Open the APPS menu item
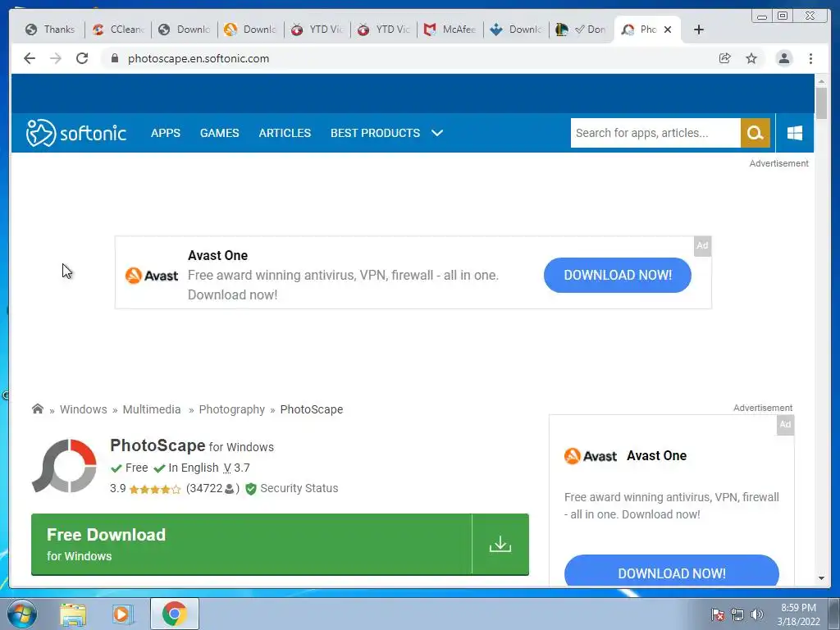Viewport: 840px width, 630px height. (x=166, y=133)
